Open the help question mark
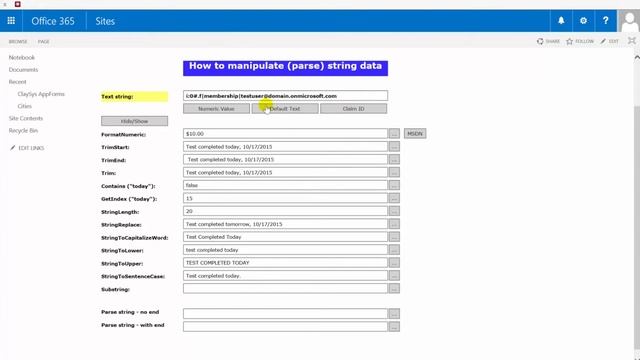640x360 pixels. click(605, 21)
